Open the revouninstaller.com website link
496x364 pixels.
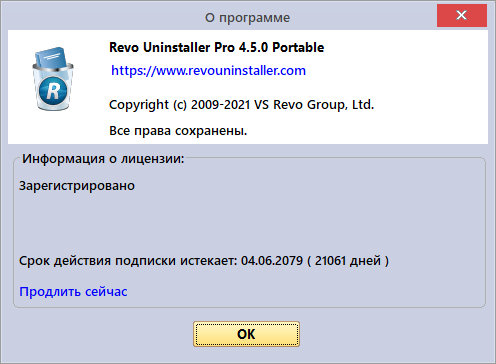pyautogui.click(x=208, y=70)
